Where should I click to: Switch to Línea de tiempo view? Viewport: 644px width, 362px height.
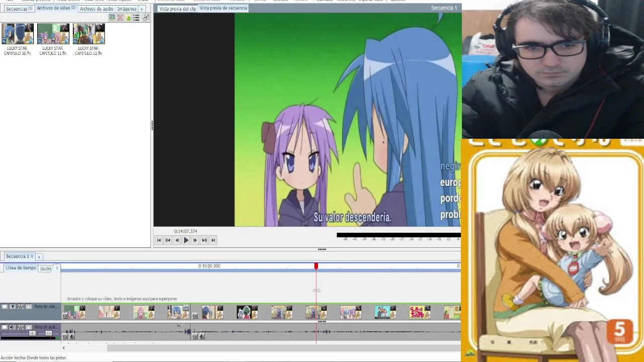coord(21,268)
